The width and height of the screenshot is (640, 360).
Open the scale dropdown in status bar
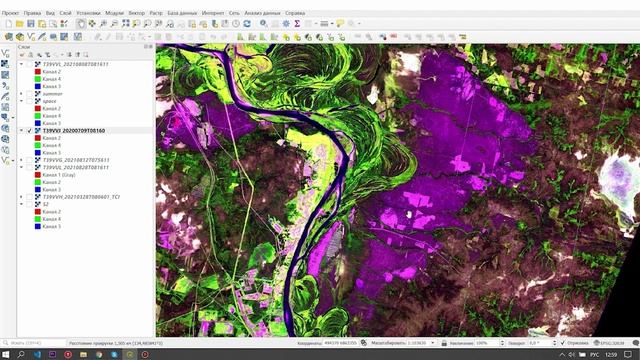[x=433, y=343]
